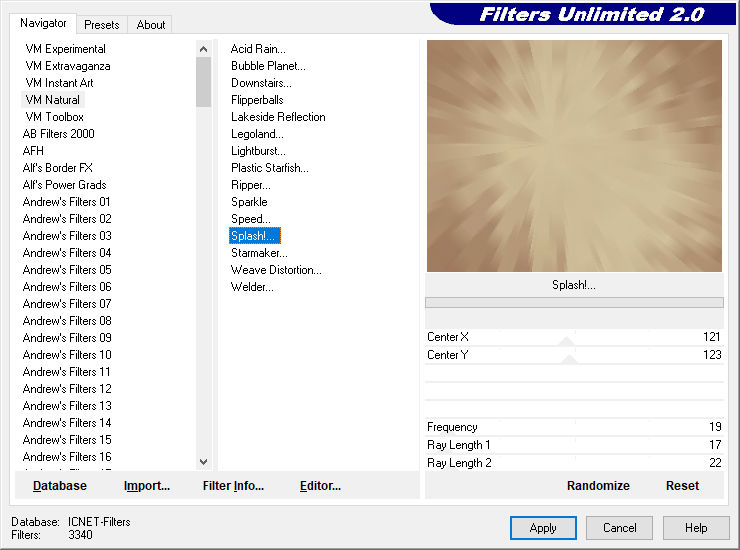The height and width of the screenshot is (550, 740).
Task: Select VM Extravaganza category
Action: 68,66
